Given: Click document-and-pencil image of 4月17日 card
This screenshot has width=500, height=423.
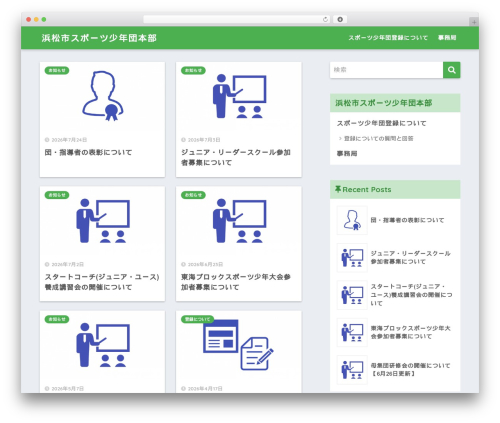Looking at the screenshot, I should (239, 345).
